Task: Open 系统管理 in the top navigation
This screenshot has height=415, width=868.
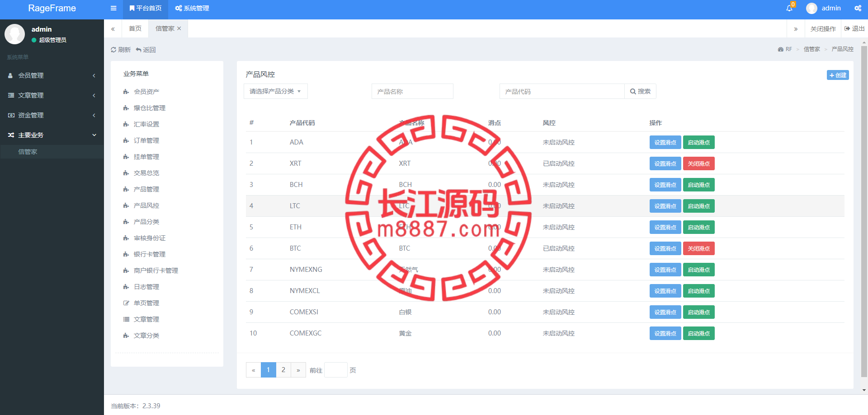Action: click(x=192, y=8)
